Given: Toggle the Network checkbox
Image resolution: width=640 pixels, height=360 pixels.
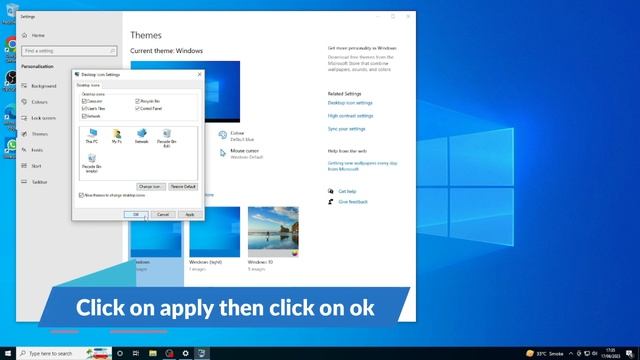Looking at the screenshot, I should click(x=84, y=116).
